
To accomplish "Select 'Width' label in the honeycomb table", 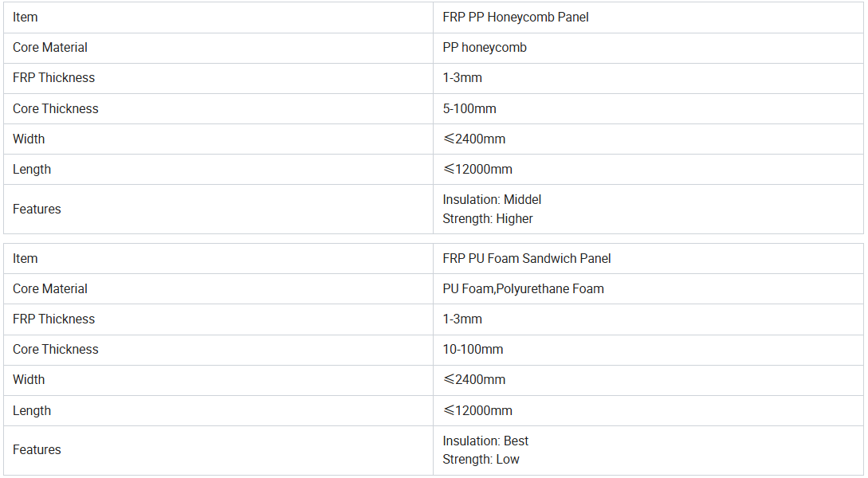I will 29,139.
